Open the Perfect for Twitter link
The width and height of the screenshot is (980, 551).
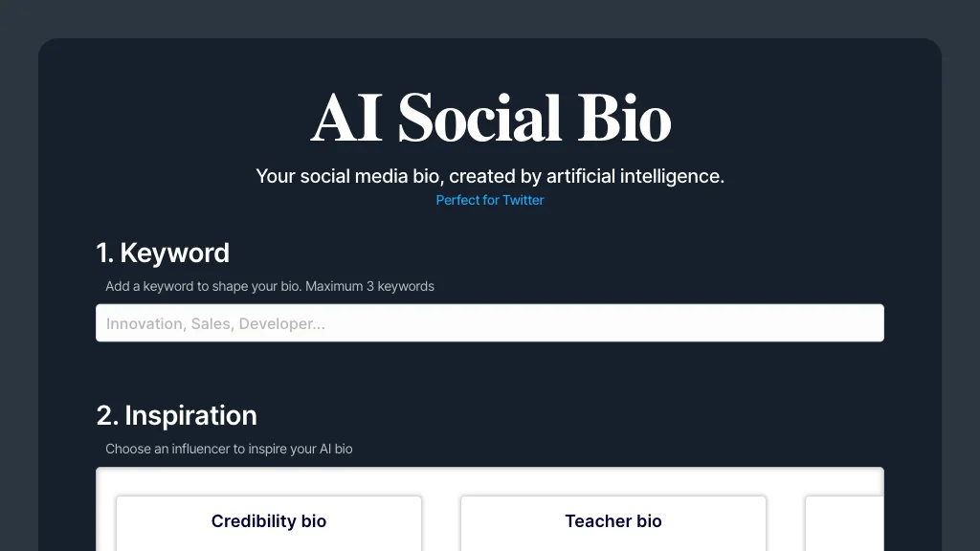click(x=489, y=200)
